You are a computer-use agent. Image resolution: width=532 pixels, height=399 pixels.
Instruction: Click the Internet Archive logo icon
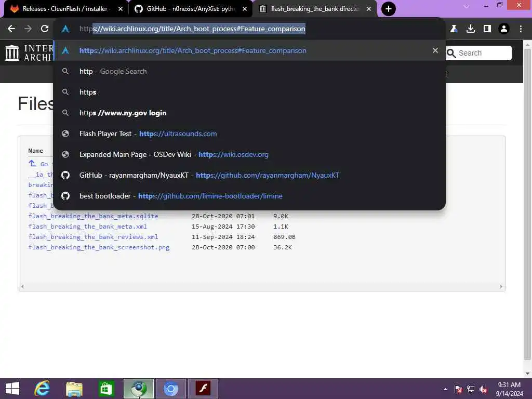click(12, 53)
